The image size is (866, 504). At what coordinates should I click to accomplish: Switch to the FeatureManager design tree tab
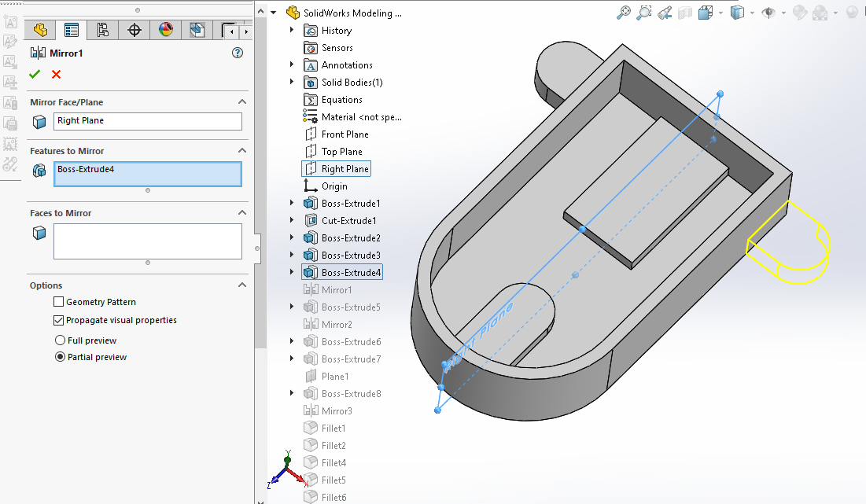coord(40,30)
